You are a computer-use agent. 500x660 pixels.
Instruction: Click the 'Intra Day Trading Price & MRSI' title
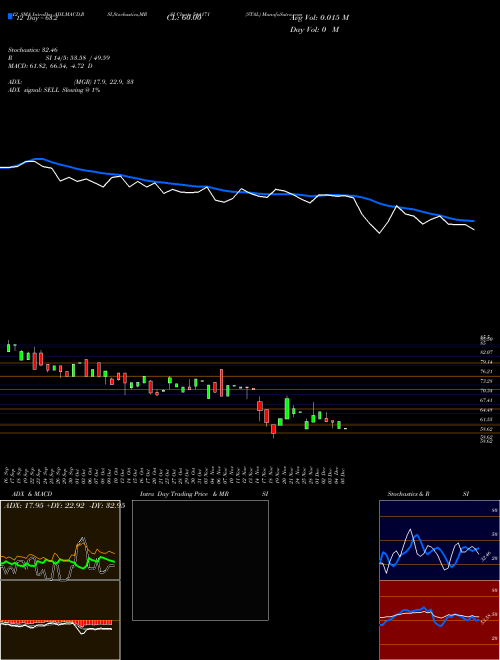point(204,494)
